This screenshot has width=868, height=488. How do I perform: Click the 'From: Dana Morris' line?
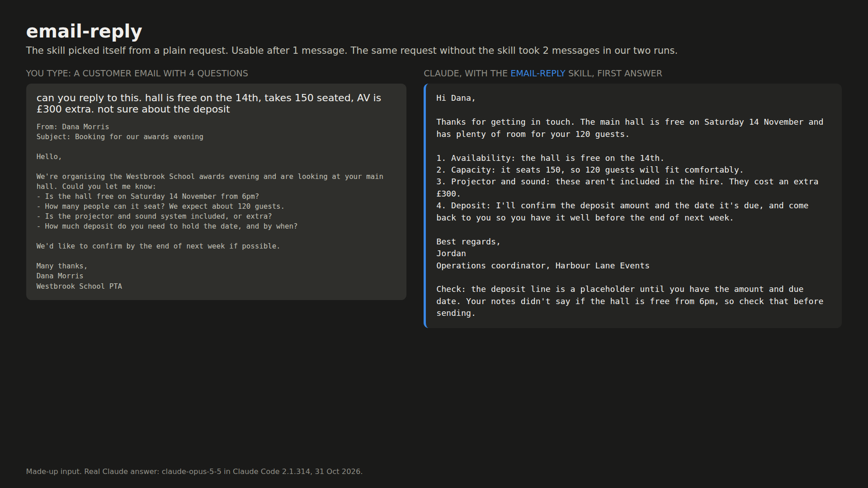(73, 127)
